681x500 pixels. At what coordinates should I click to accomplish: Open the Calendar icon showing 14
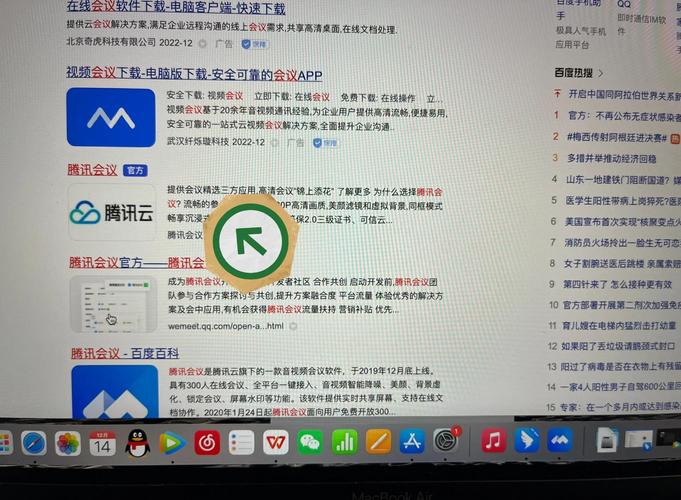click(x=102, y=444)
